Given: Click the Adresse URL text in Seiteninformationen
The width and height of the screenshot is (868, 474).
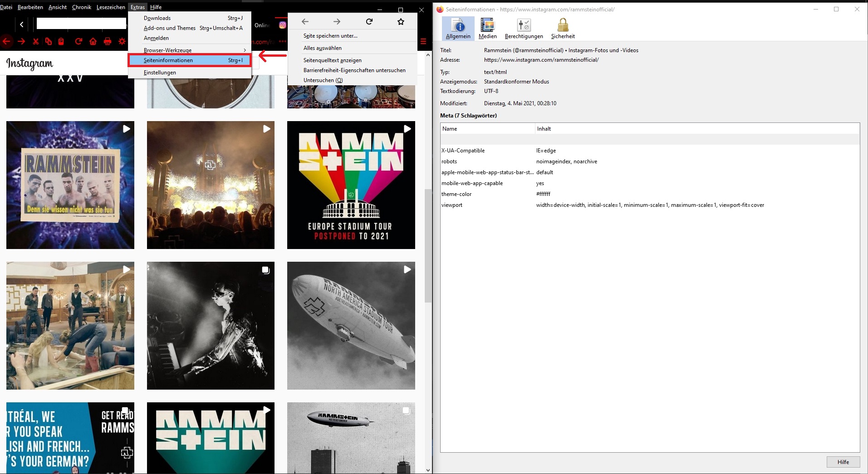Looking at the screenshot, I should click(541, 60).
